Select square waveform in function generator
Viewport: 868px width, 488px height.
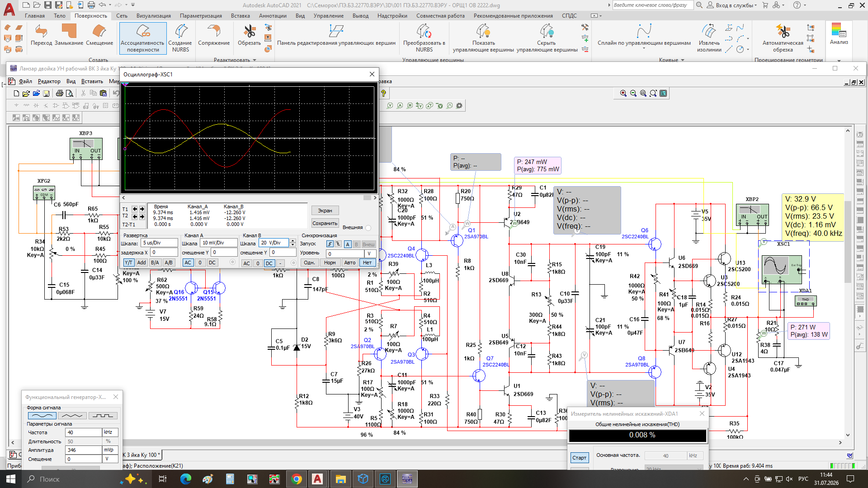pyautogui.click(x=103, y=416)
